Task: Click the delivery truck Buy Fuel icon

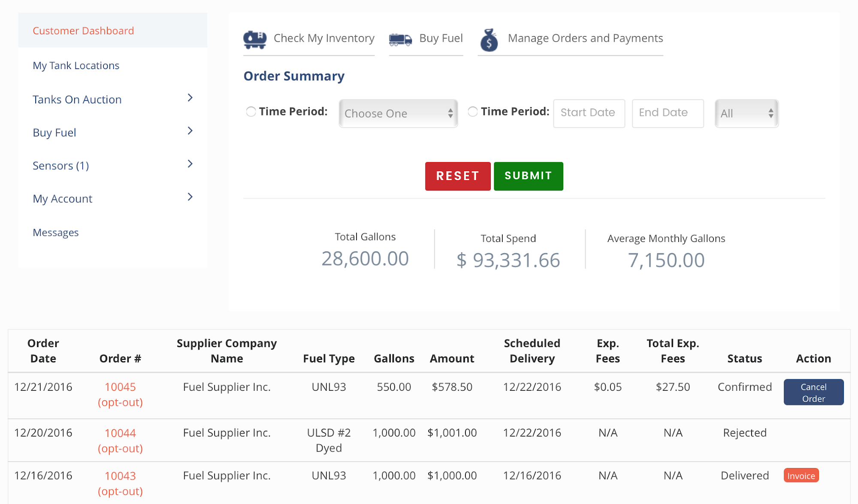Action: click(400, 39)
